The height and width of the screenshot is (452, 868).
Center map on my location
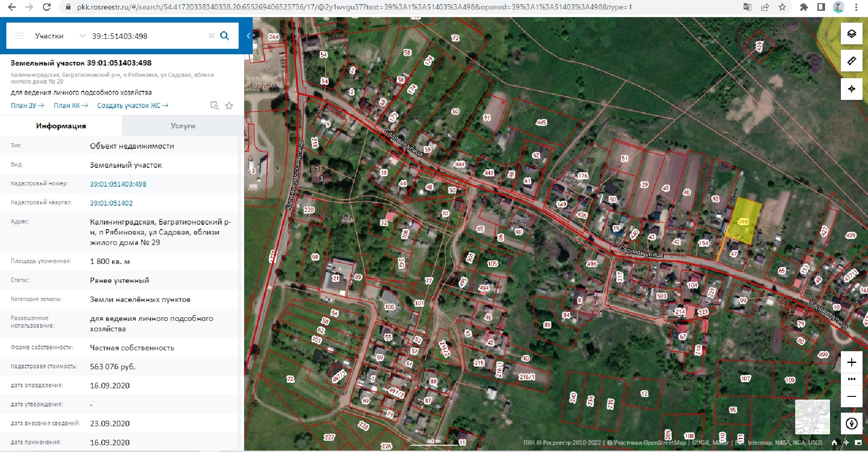pos(851,89)
